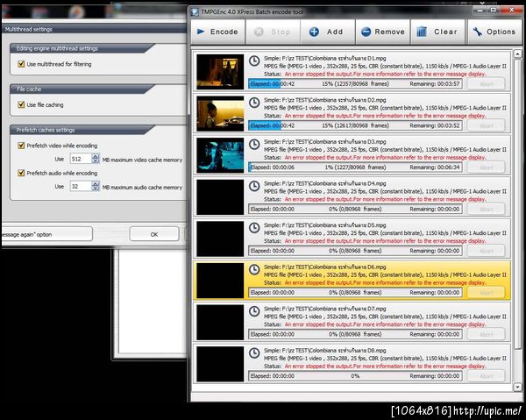Click the minus icon on Remove
Screen dimensions: 526x420
[366, 32]
